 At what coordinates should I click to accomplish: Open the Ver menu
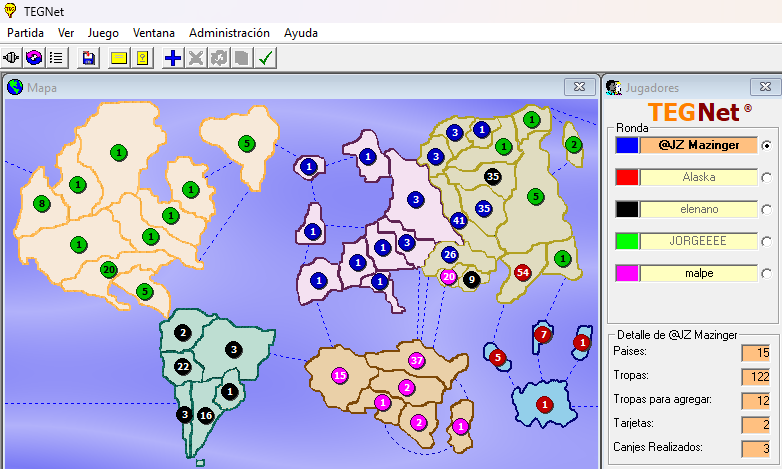click(66, 33)
